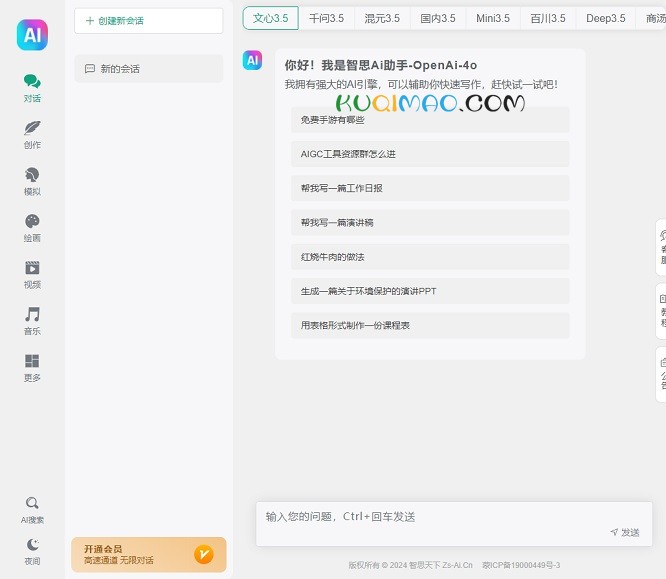Choose the 免费手游有哪些 prompt suggestion
The width and height of the screenshot is (666, 579).
[430, 120]
